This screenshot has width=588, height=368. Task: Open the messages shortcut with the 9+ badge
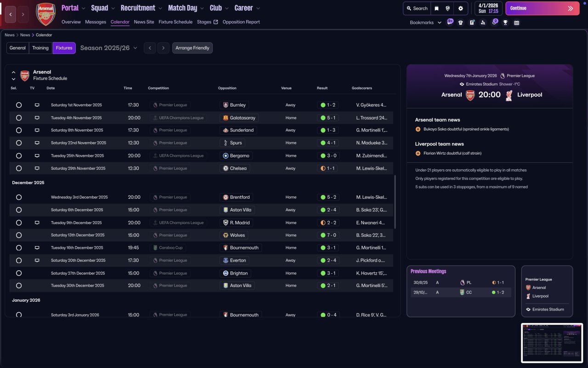(450, 22)
